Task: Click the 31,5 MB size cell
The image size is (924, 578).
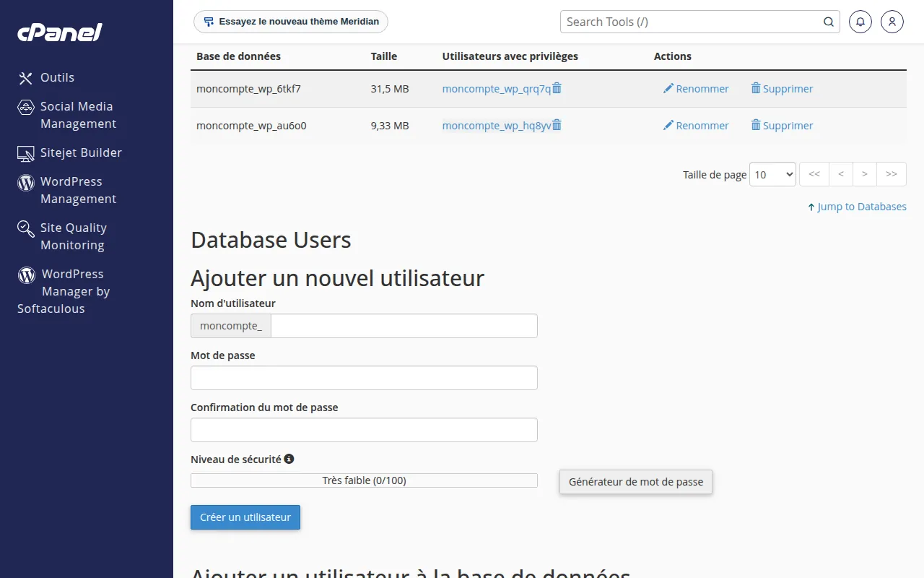Action: point(390,89)
